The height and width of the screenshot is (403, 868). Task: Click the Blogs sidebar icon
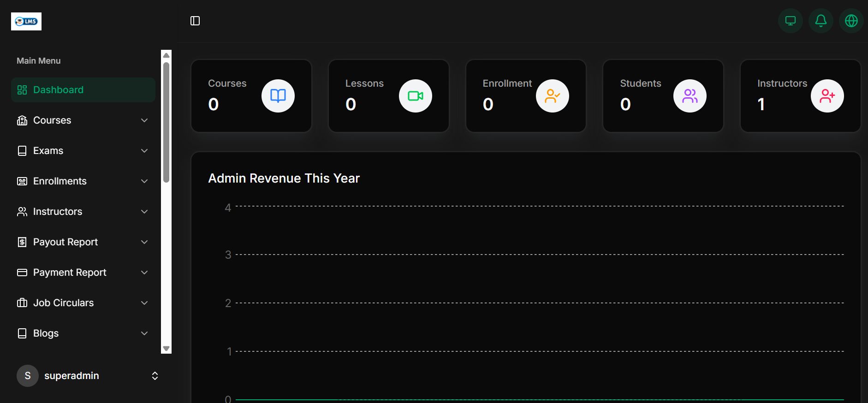pyautogui.click(x=22, y=333)
